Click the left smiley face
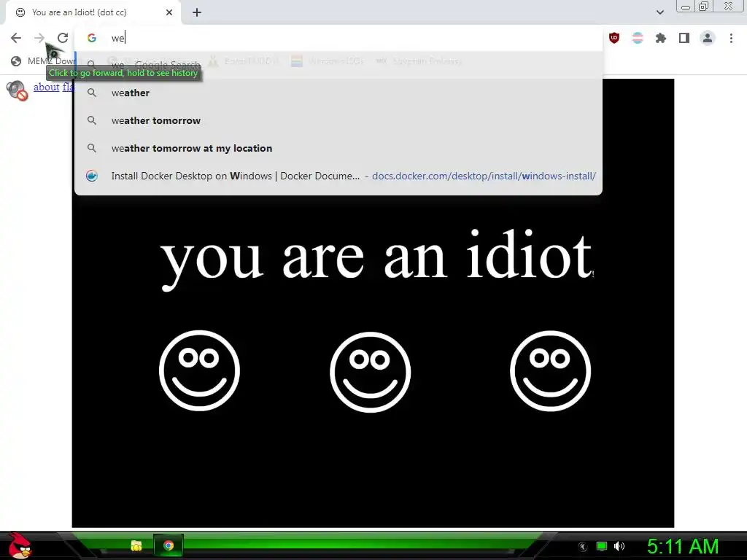This screenshot has height=560, width=747. (x=200, y=370)
